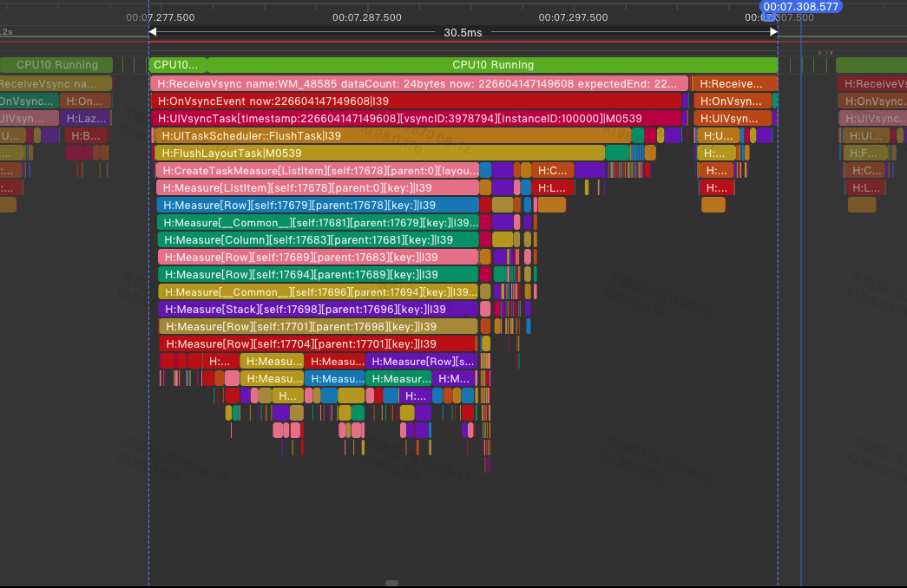
Task: Select the purple H:Measure[Stack][self:17698] slice
Action: pyautogui.click(x=318, y=309)
